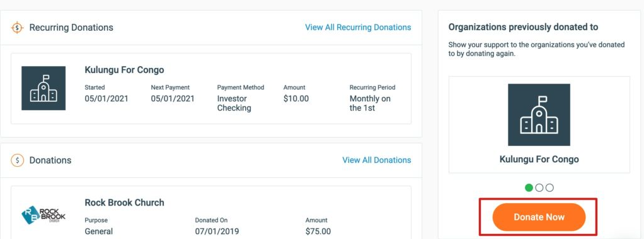The width and height of the screenshot is (644, 239).
Task: Click the Recurring Donations target dollar icon
Action: tap(17, 28)
